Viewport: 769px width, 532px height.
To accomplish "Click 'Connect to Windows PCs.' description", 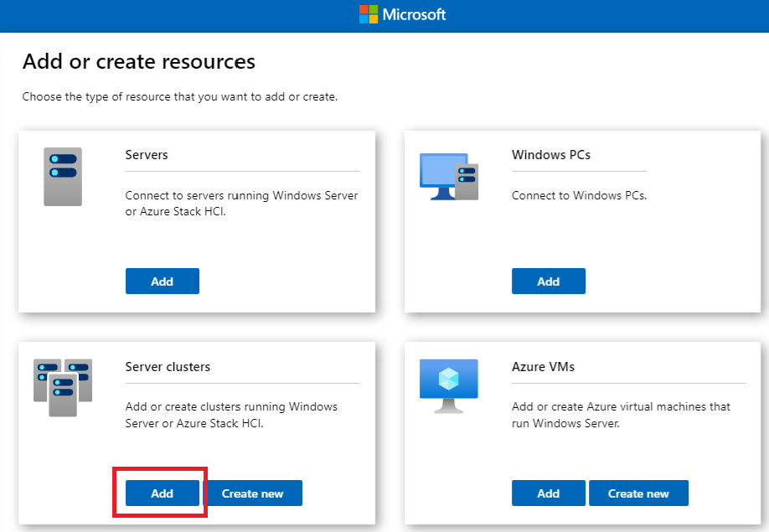I will point(579,195).
